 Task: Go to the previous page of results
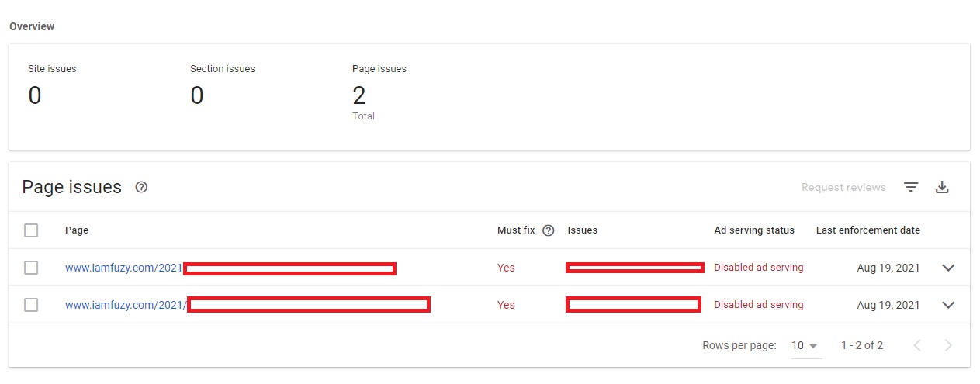(x=917, y=345)
